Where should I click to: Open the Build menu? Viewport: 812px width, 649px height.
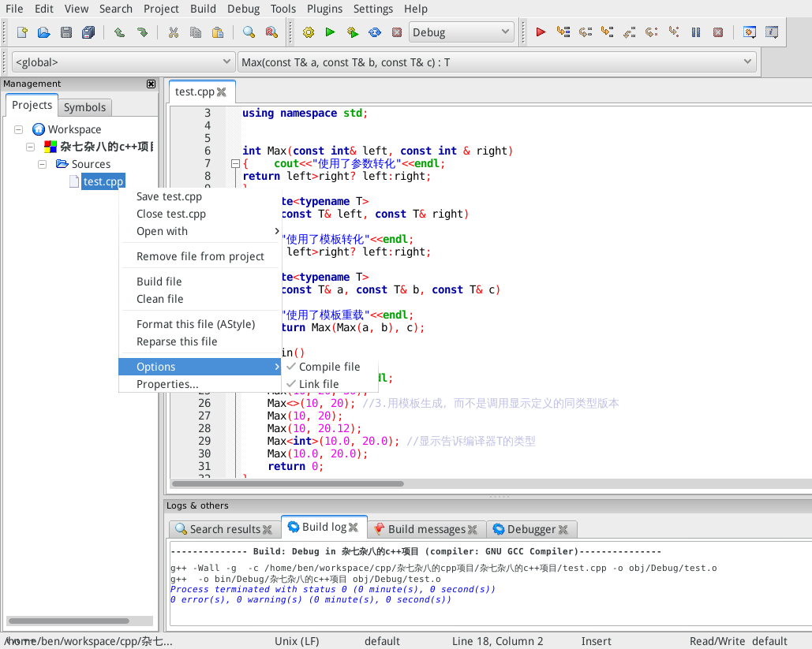point(203,9)
